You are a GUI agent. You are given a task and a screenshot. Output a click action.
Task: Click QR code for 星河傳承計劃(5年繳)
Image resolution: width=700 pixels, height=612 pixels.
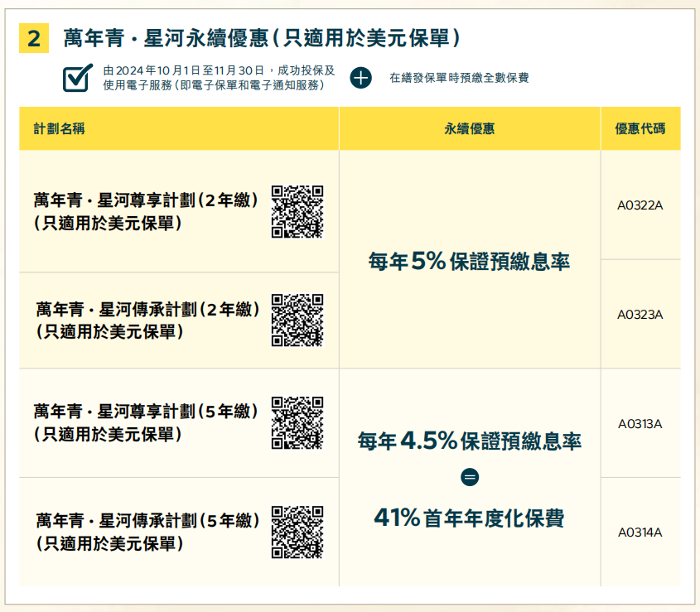[297, 532]
